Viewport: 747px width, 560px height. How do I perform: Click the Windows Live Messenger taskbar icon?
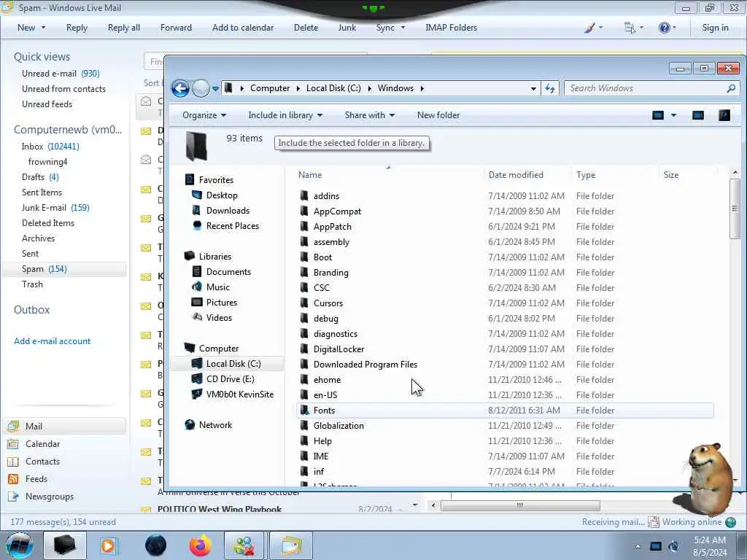pyautogui.click(x=244, y=545)
